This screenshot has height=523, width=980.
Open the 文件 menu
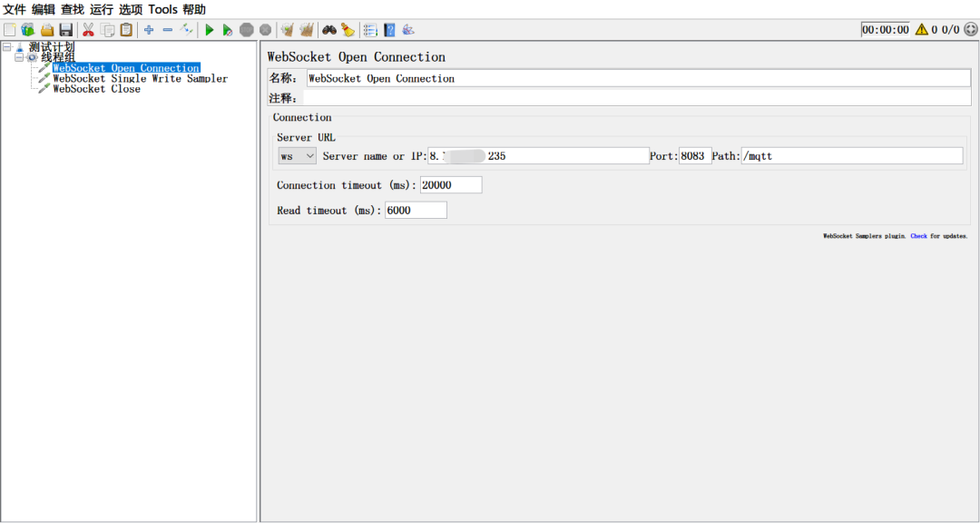coord(13,9)
